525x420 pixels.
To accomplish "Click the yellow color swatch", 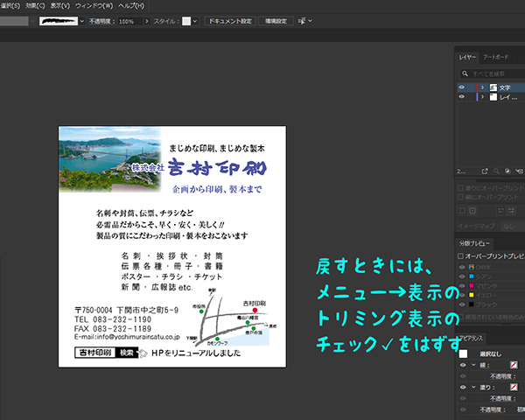I will (472, 295).
